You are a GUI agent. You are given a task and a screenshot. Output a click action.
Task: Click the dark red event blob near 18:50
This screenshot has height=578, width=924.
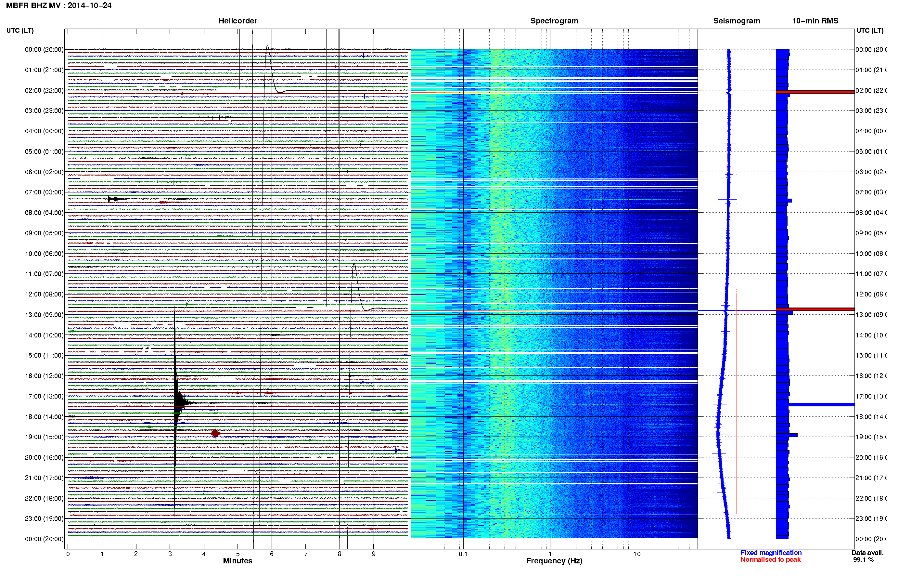coord(215,433)
